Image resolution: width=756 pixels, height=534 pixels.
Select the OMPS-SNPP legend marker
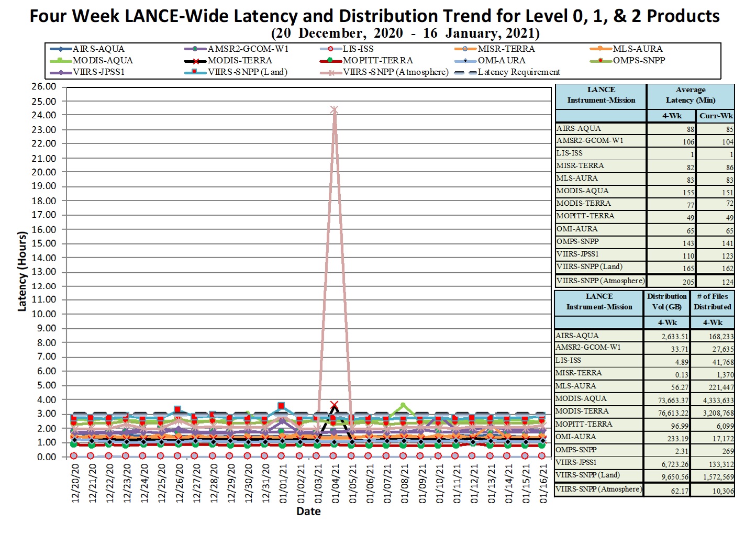601,61
